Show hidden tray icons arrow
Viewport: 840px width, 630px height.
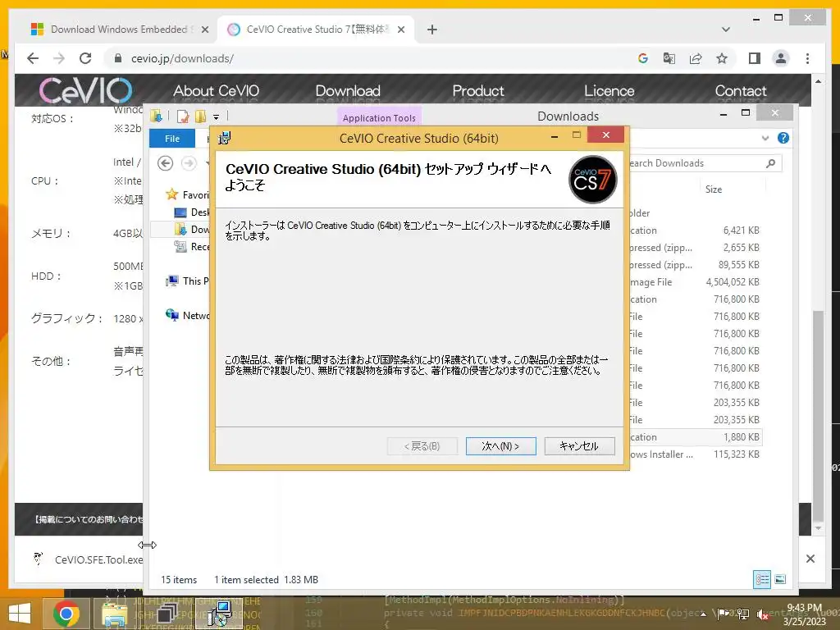click(703, 614)
